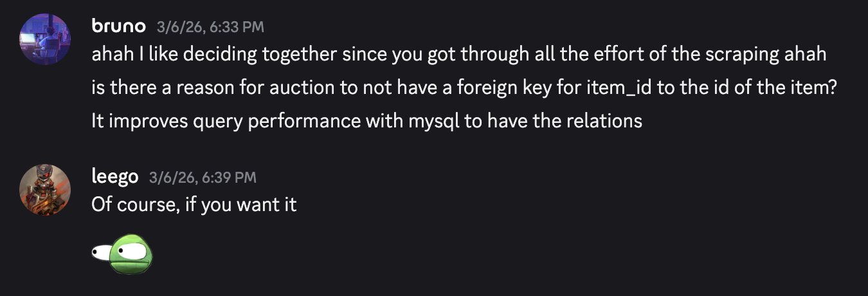Click the message line beginning "ahah I like deciding"

coord(458,55)
